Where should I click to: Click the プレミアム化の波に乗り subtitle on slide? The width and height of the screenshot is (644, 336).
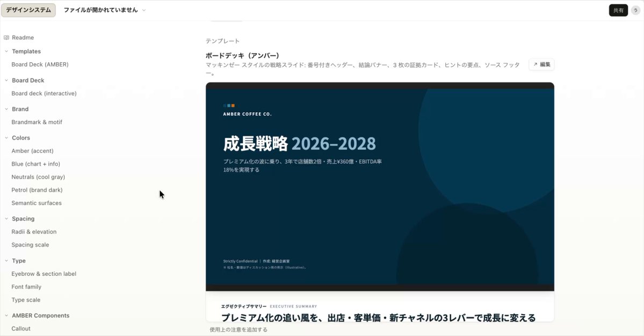303,165
